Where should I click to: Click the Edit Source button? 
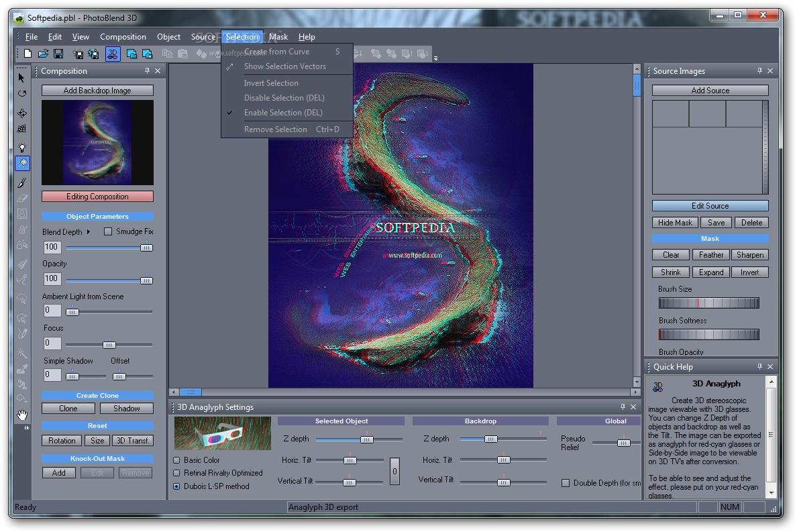pyautogui.click(x=710, y=205)
